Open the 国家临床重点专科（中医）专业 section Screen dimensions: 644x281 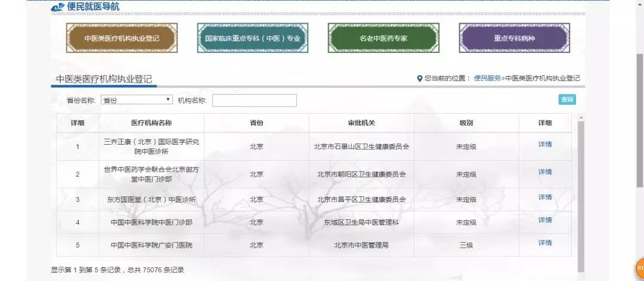[x=253, y=38]
